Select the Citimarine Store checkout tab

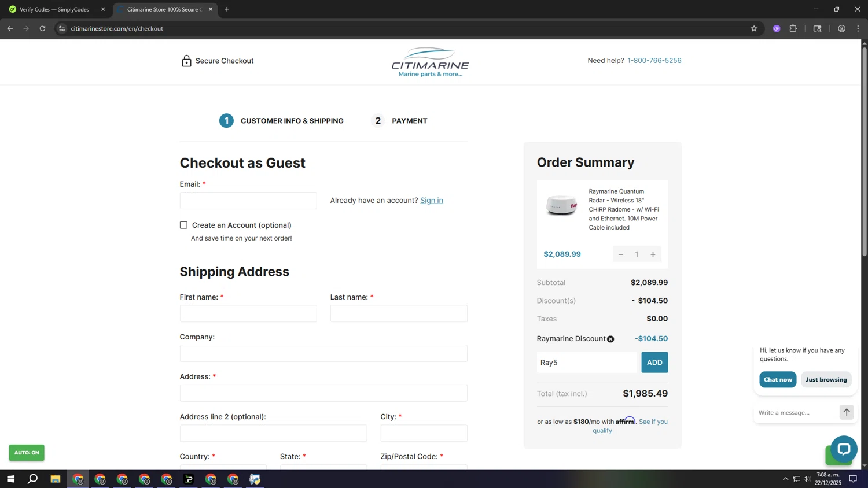(164, 9)
